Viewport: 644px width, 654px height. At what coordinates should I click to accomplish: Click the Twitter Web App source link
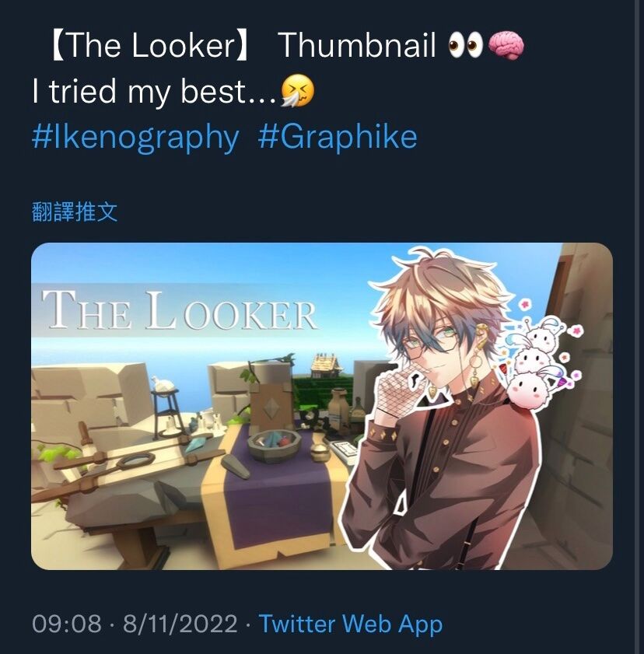[x=350, y=624]
